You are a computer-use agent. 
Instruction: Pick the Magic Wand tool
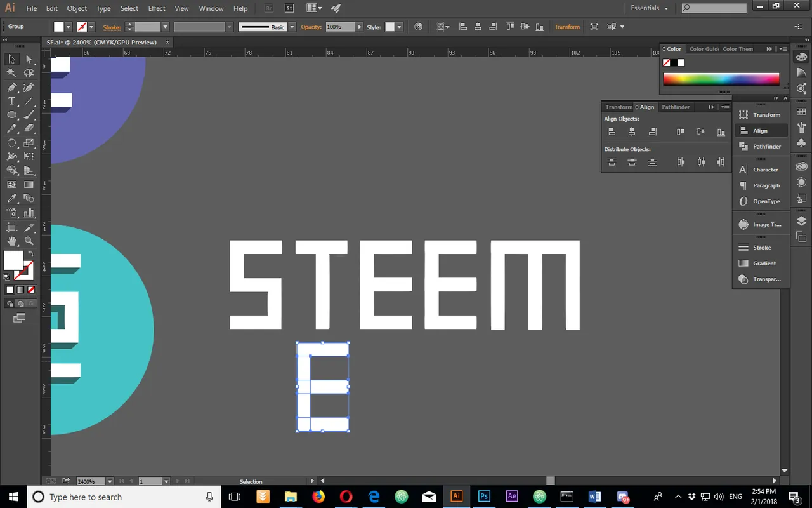coord(11,73)
